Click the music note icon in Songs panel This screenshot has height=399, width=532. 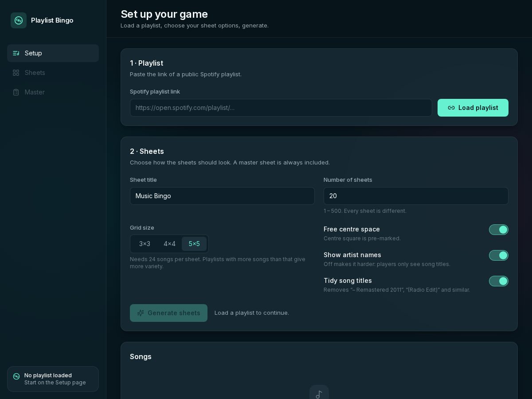(319, 394)
